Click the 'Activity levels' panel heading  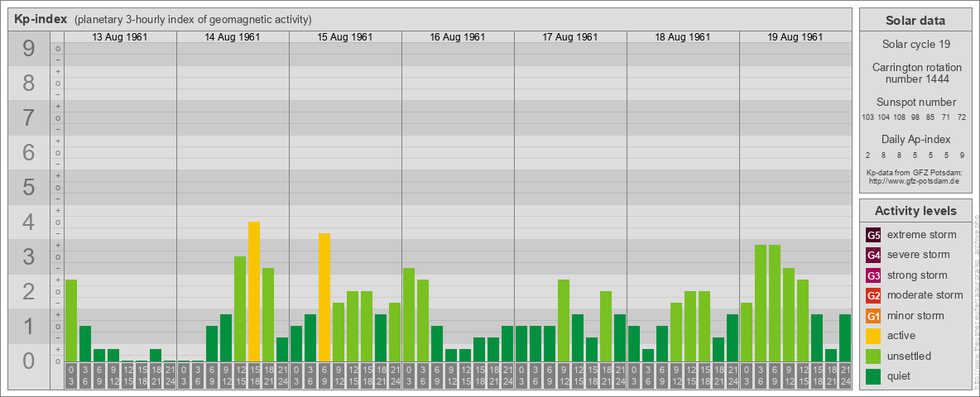(x=915, y=211)
